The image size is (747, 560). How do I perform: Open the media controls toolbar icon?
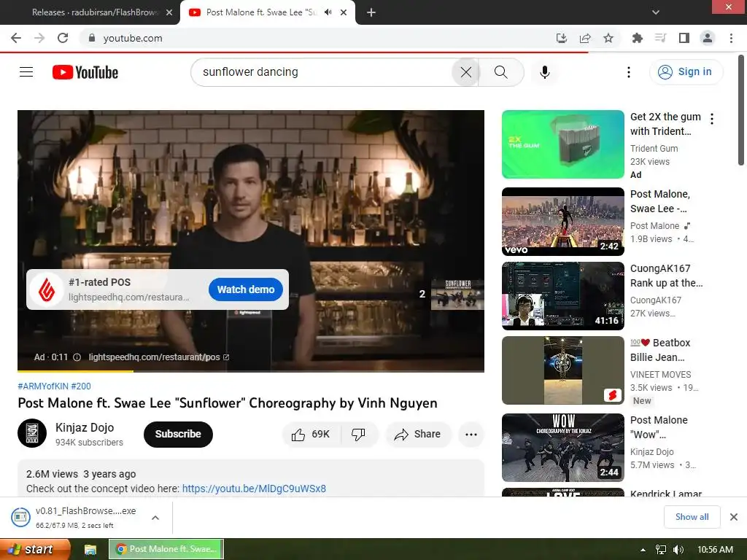[660, 38]
